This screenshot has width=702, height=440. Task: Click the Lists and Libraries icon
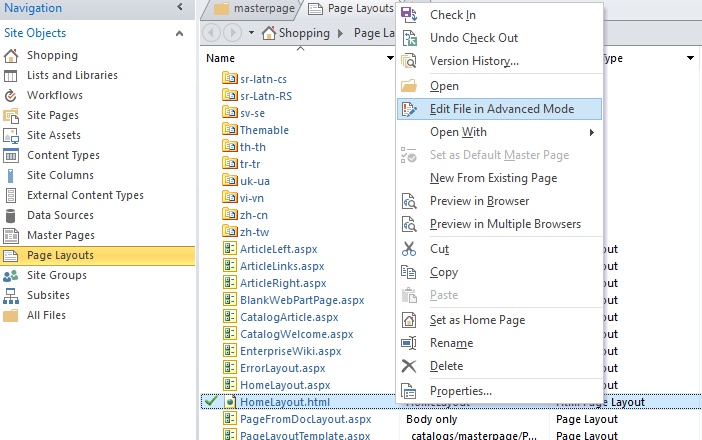11,76
